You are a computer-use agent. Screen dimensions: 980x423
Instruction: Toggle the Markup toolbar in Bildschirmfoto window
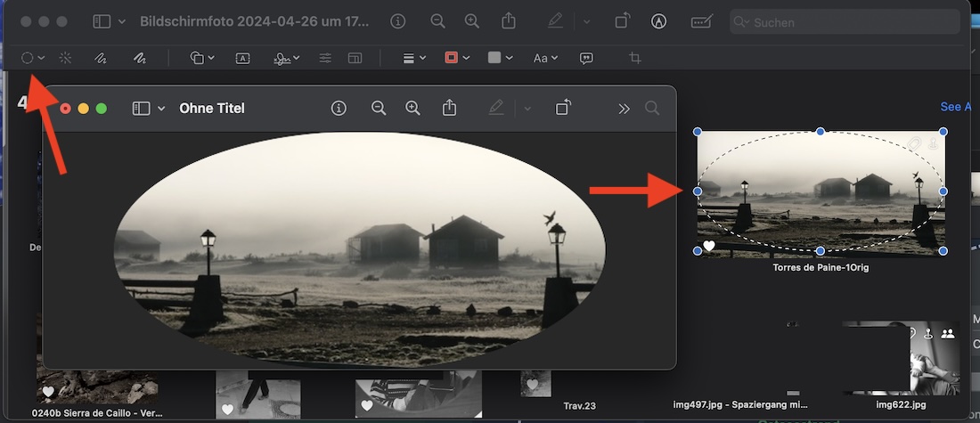click(659, 20)
